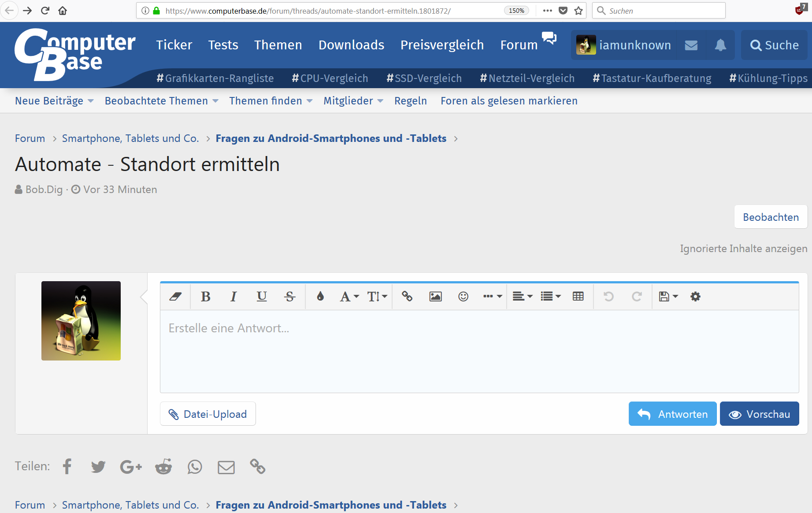Open font size dropdown in editor
Screen dimensions: 812x513
point(377,297)
